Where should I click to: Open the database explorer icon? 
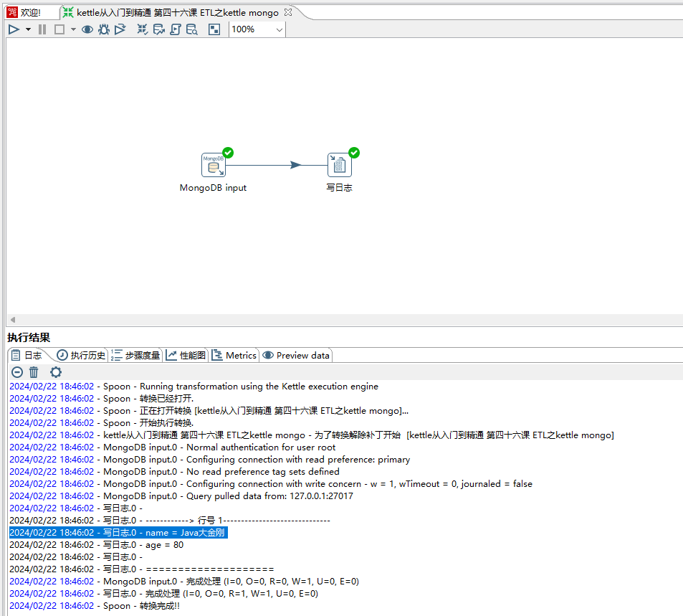click(x=192, y=29)
